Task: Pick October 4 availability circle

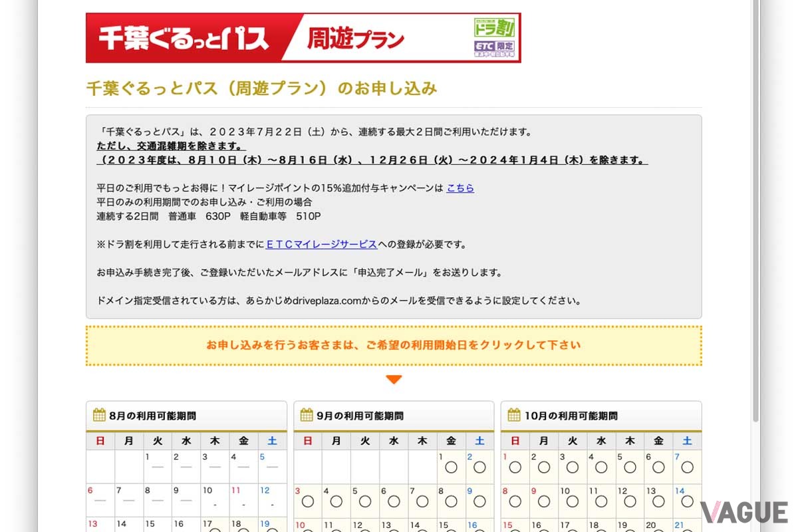Action: [x=601, y=467]
